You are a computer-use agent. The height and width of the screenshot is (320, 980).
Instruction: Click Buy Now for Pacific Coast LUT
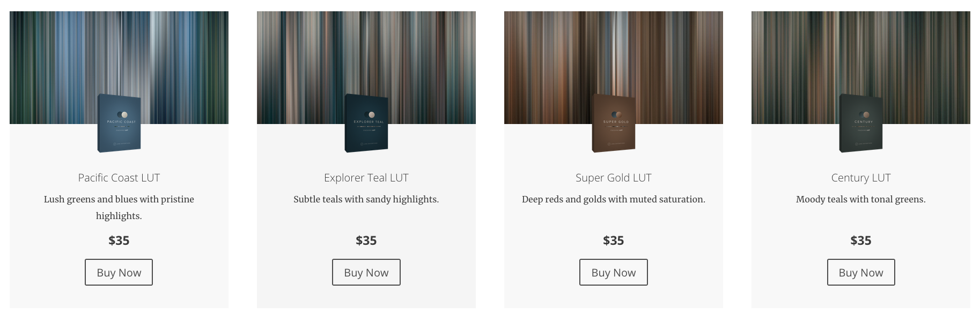(x=119, y=272)
